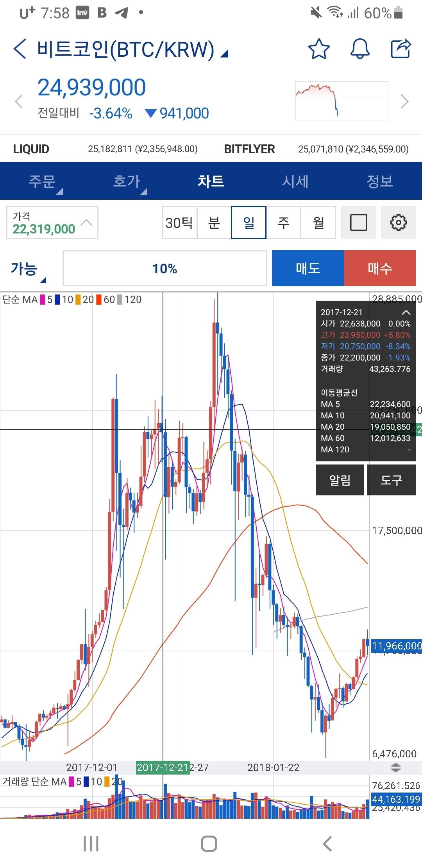Open price alerts via bell icon
The image size is (422, 868).
[359, 49]
